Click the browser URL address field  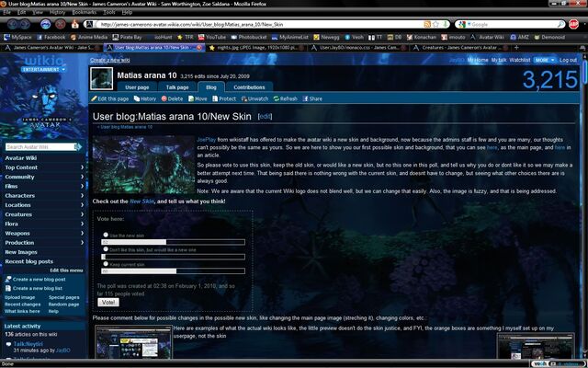[259, 25]
